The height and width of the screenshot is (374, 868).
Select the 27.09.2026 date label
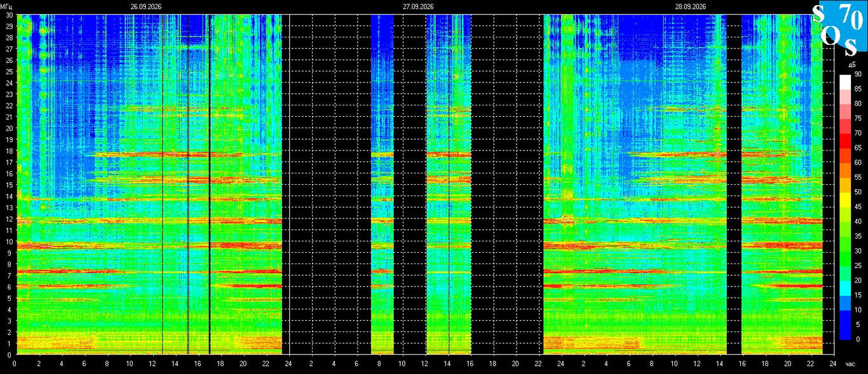(x=418, y=6)
